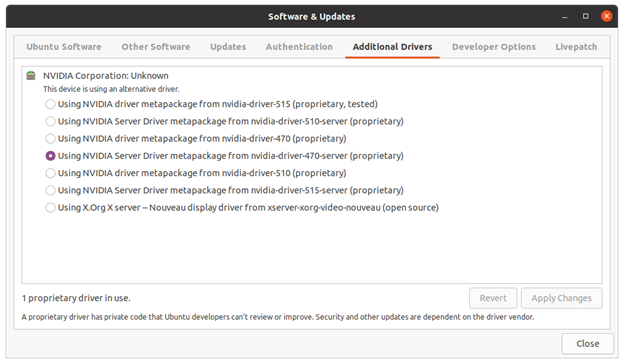The image size is (624, 364).
Task: Switch to the Livepatch tab
Action: (x=576, y=47)
